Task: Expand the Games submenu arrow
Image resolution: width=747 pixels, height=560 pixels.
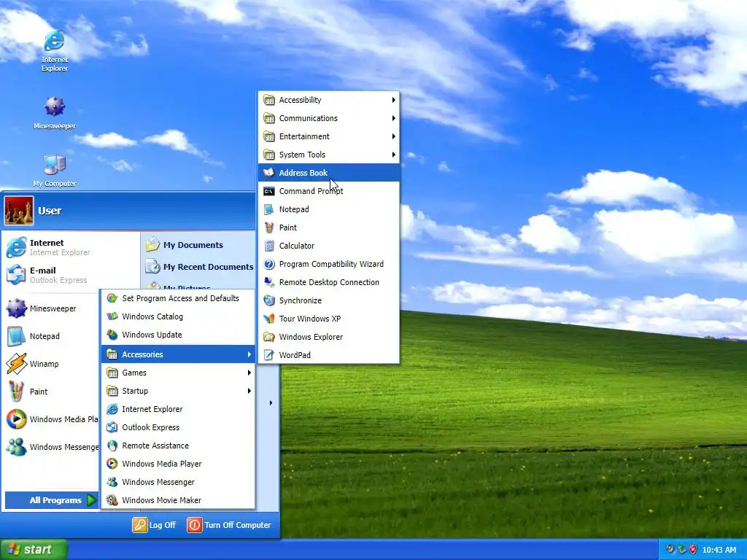Action: (249, 373)
